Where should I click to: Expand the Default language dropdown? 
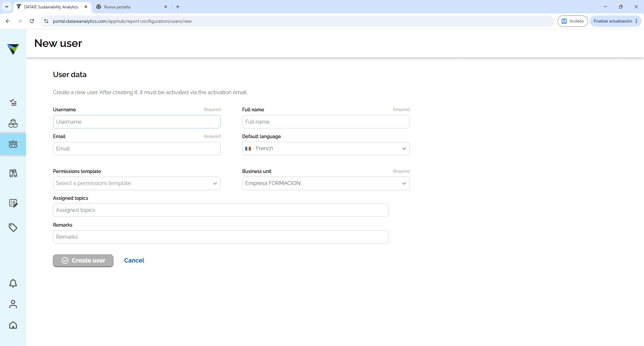click(x=326, y=149)
